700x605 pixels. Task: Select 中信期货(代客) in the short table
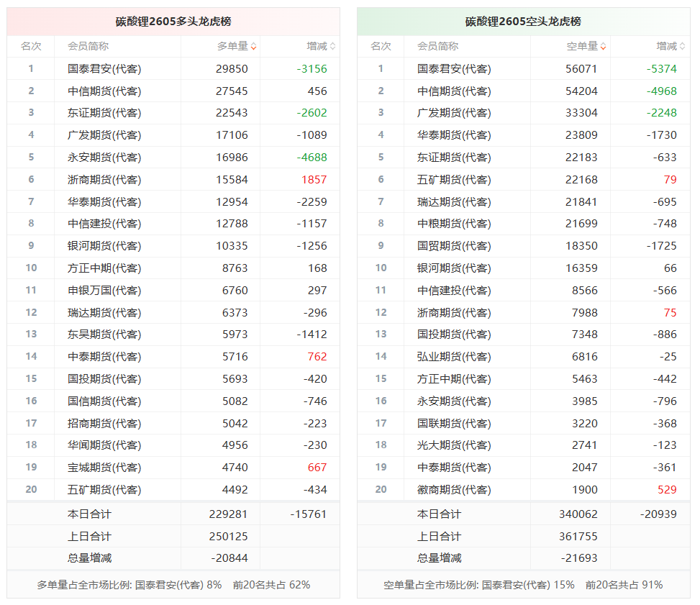tap(454, 91)
